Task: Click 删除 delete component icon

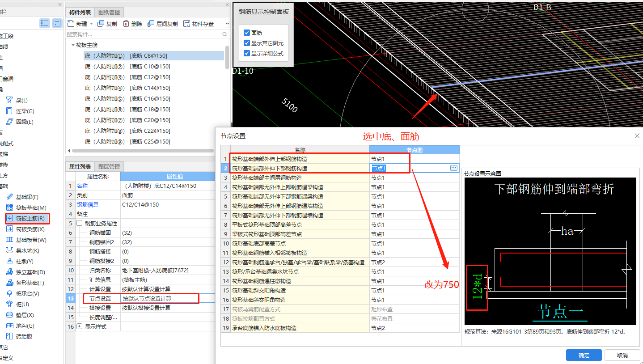Action: coord(126,24)
